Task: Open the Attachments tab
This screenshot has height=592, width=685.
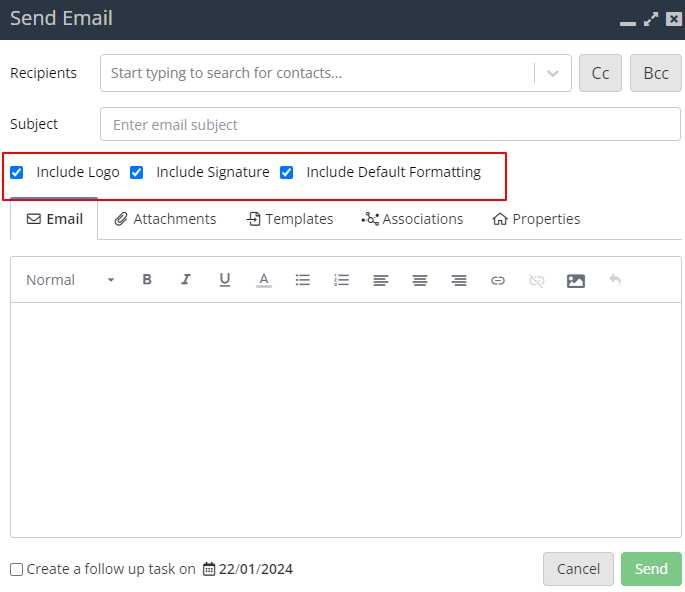Action: pos(165,218)
